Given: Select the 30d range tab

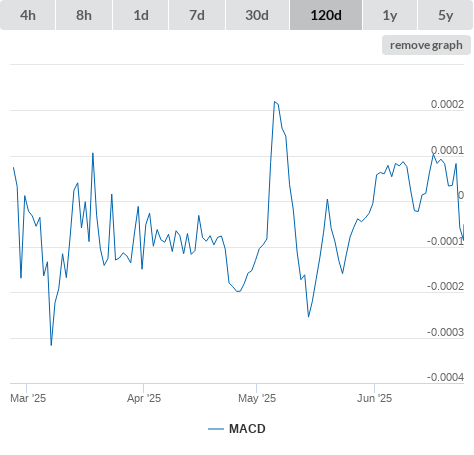Looking at the screenshot, I should tap(257, 15).
